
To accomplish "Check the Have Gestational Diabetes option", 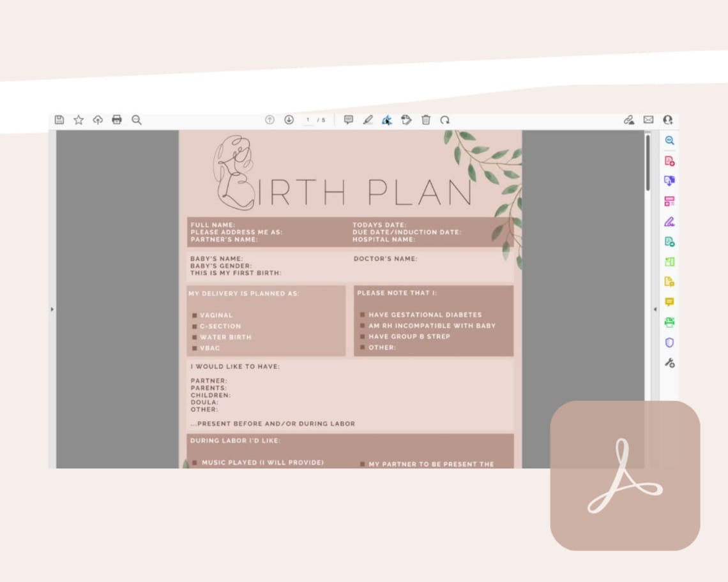I will coord(364,315).
